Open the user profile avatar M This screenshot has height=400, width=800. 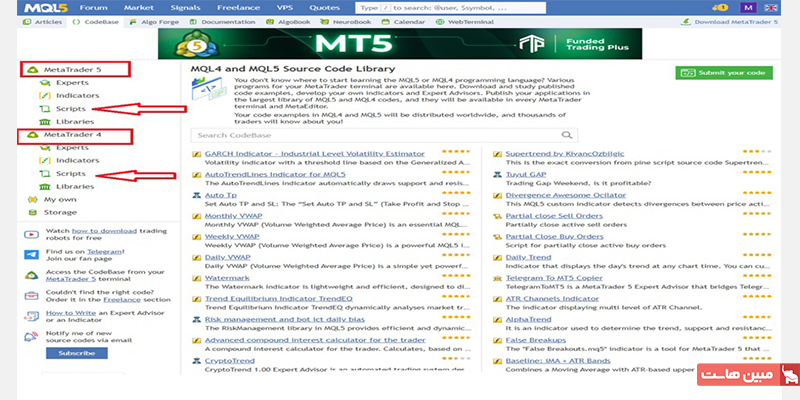click(750, 7)
